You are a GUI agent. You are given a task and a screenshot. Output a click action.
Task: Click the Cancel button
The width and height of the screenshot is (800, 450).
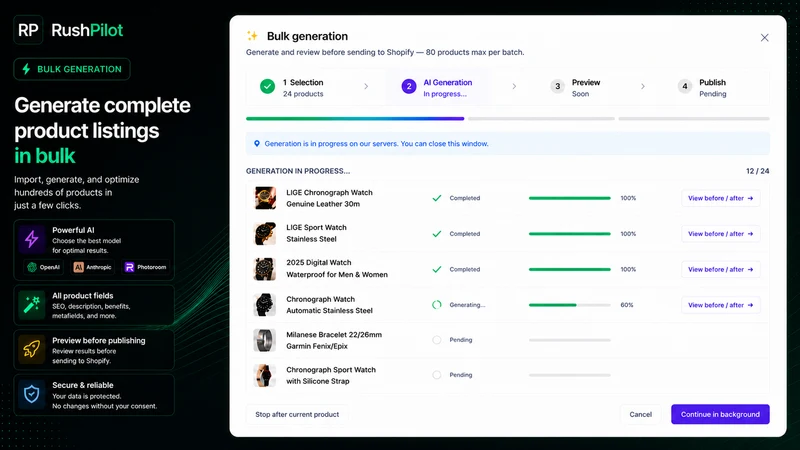point(640,414)
